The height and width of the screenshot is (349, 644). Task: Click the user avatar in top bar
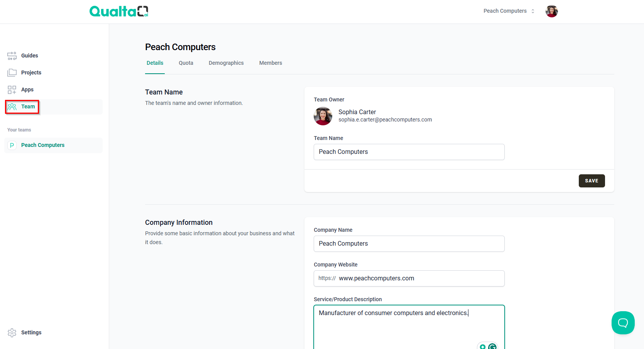click(552, 11)
